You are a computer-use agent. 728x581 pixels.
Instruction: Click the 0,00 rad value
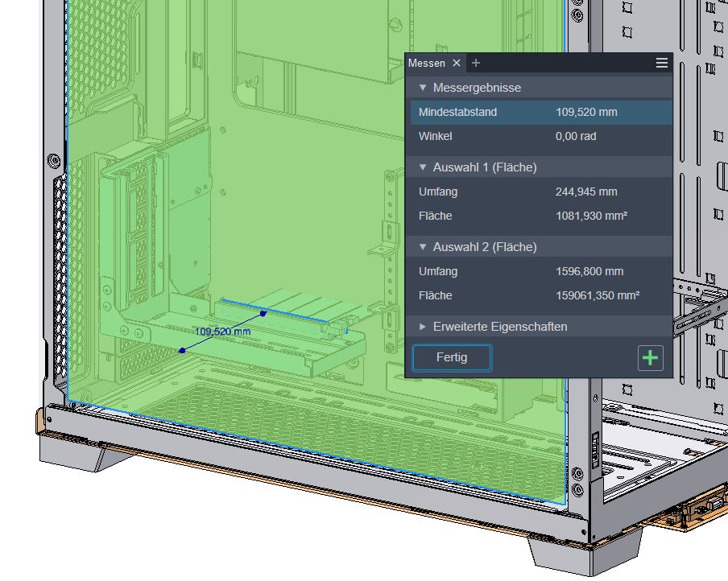point(576,136)
